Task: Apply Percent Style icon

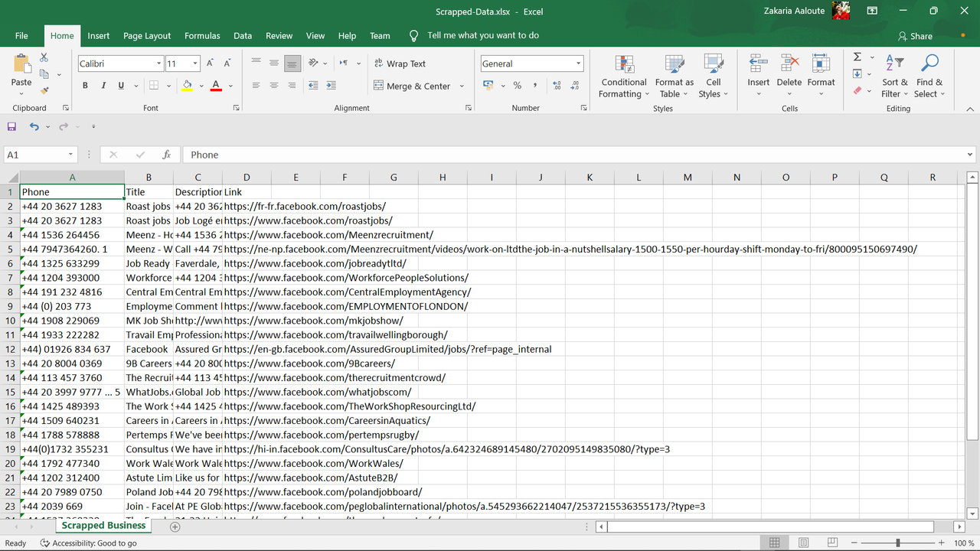Action: click(x=518, y=86)
